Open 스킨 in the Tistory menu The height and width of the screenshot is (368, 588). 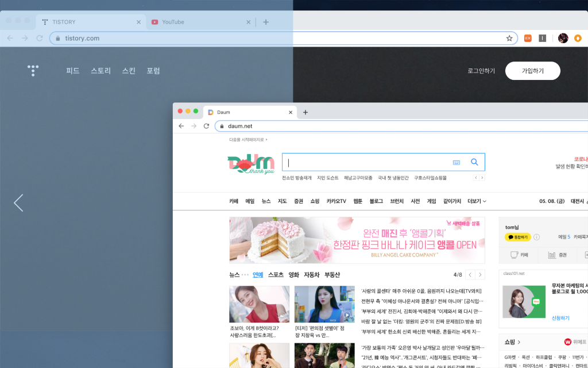coord(129,71)
